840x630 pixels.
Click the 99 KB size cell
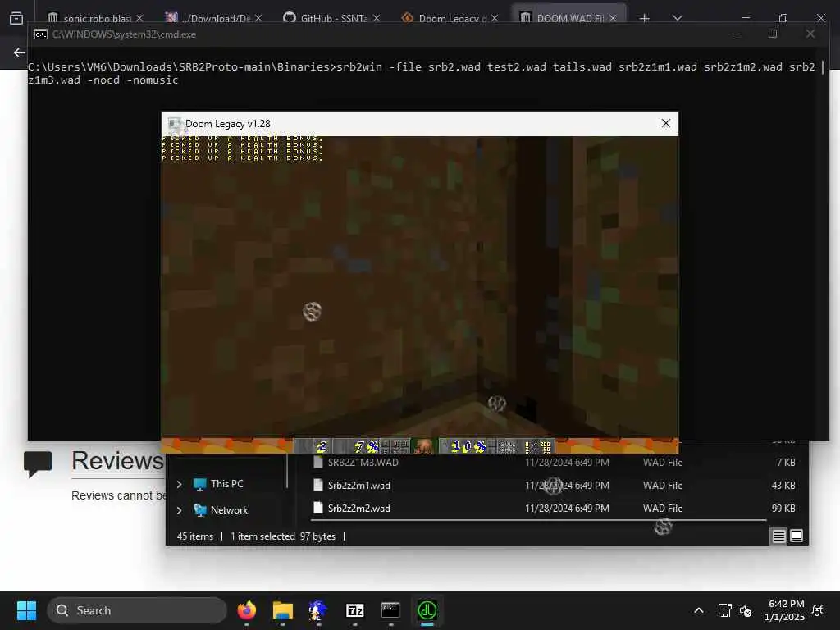(x=783, y=509)
